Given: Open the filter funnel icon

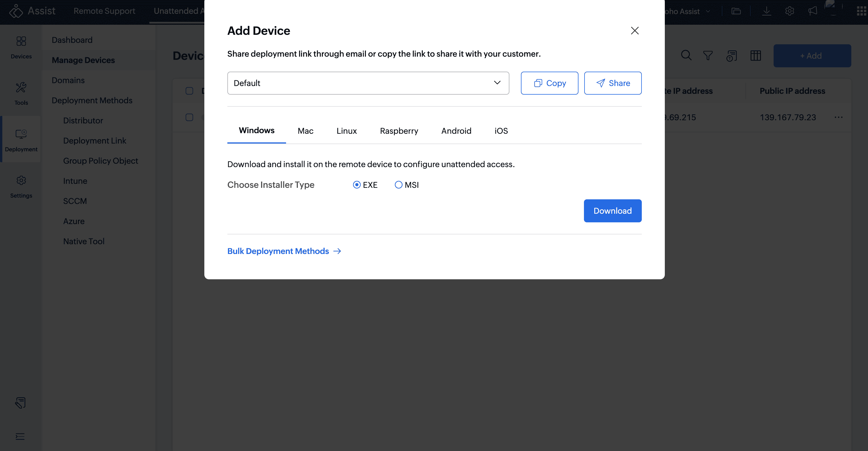Looking at the screenshot, I should coord(708,56).
